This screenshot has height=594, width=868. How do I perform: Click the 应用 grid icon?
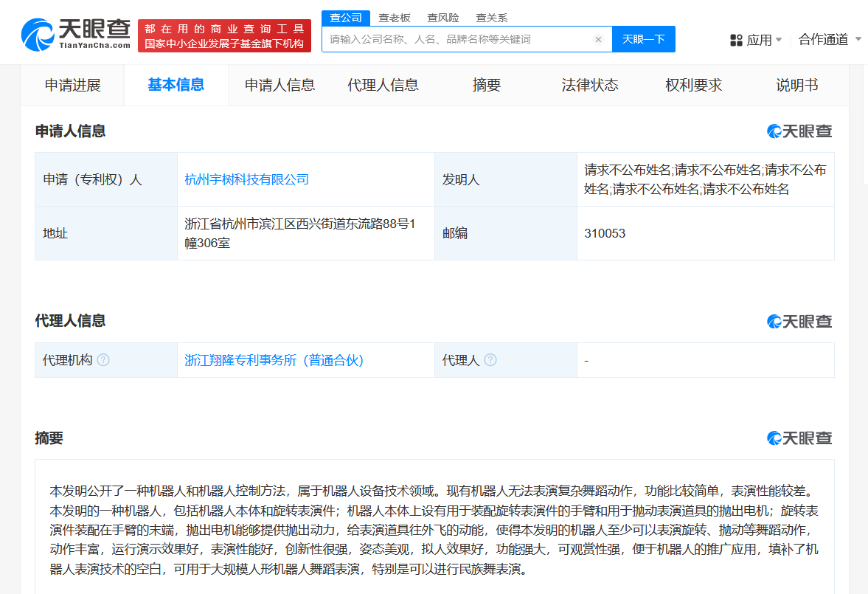coord(736,40)
